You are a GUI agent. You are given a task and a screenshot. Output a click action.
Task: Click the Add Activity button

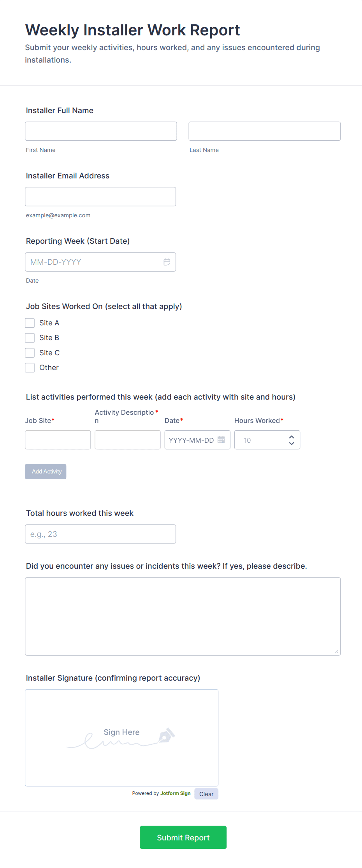point(46,471)
